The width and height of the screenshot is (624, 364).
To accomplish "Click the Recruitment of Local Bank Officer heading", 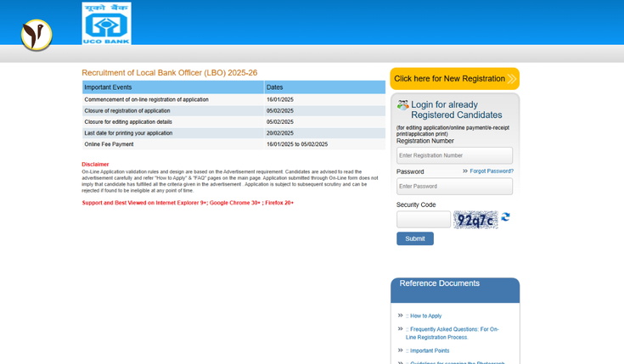I will (170, 73).
